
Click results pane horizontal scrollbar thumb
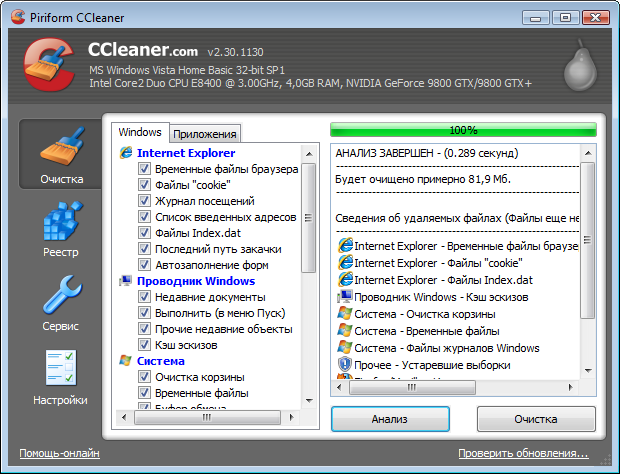(x=412, y=387)
